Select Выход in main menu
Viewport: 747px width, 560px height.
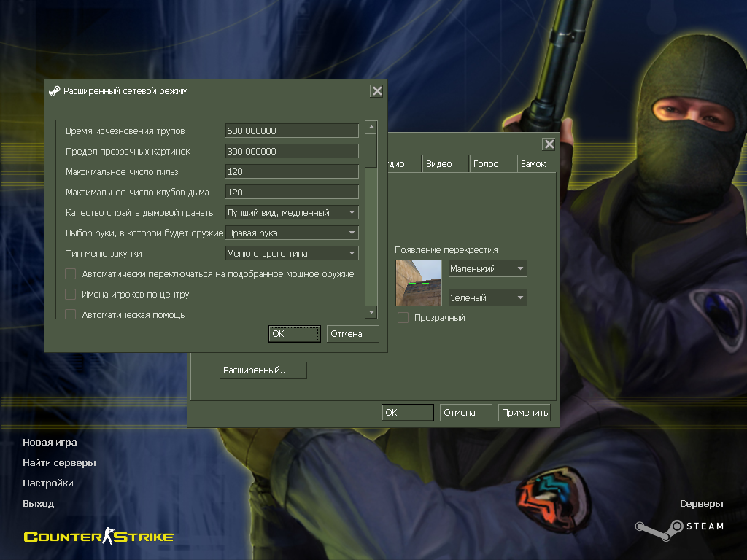38,504
